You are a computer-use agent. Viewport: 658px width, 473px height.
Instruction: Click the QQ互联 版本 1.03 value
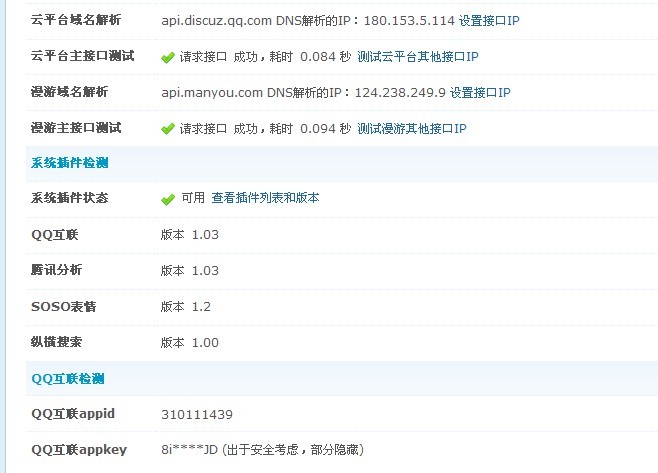point(190,235)
